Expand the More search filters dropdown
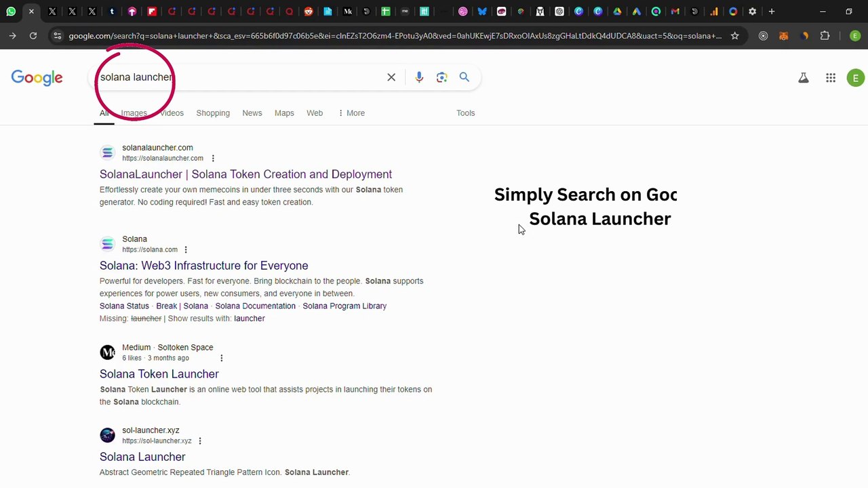This screenshot has height=488, width=868. [351, 113]
